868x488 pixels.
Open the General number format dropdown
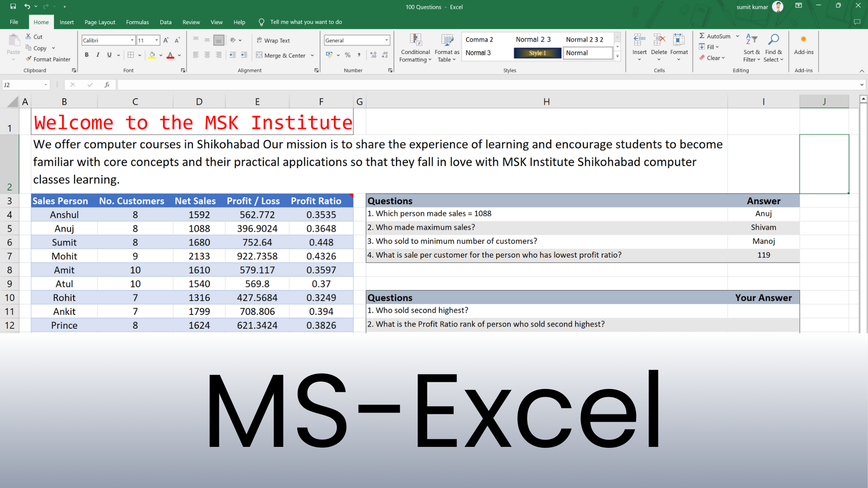(387, 40)
